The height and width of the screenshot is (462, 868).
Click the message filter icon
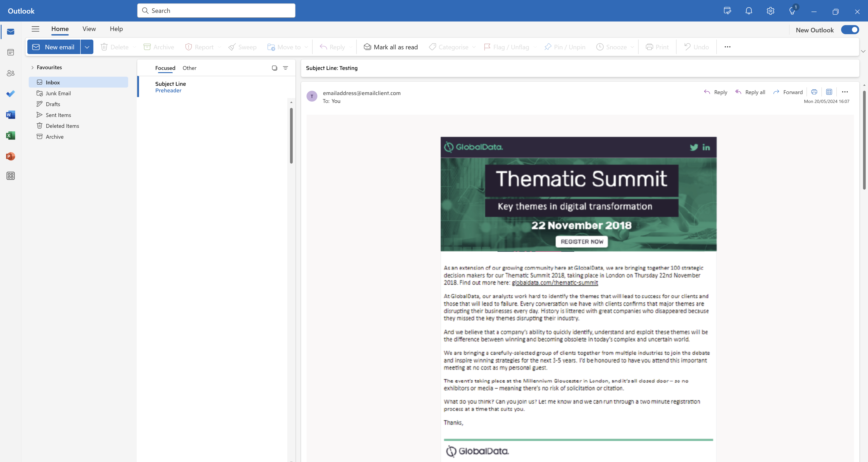(x=285, y=68)
